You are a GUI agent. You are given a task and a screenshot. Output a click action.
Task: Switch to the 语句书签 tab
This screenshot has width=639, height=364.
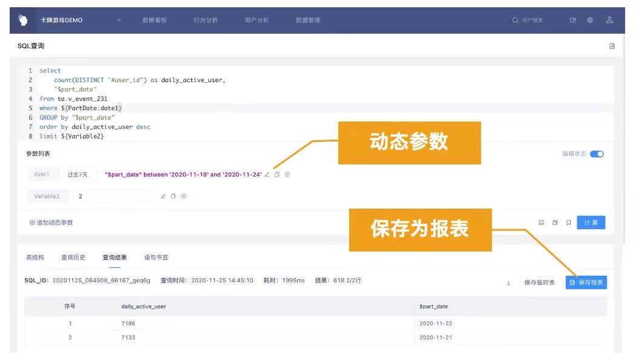[x=156, y=258]
